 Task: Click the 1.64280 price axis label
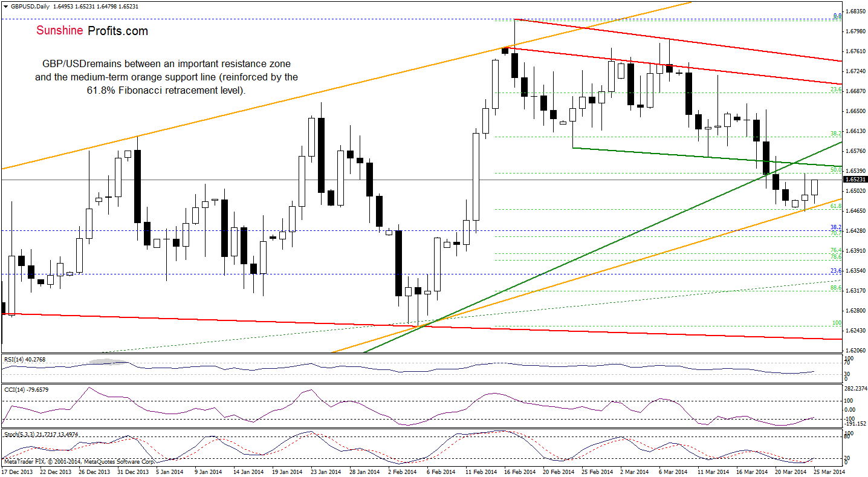[x=855, y=231]
